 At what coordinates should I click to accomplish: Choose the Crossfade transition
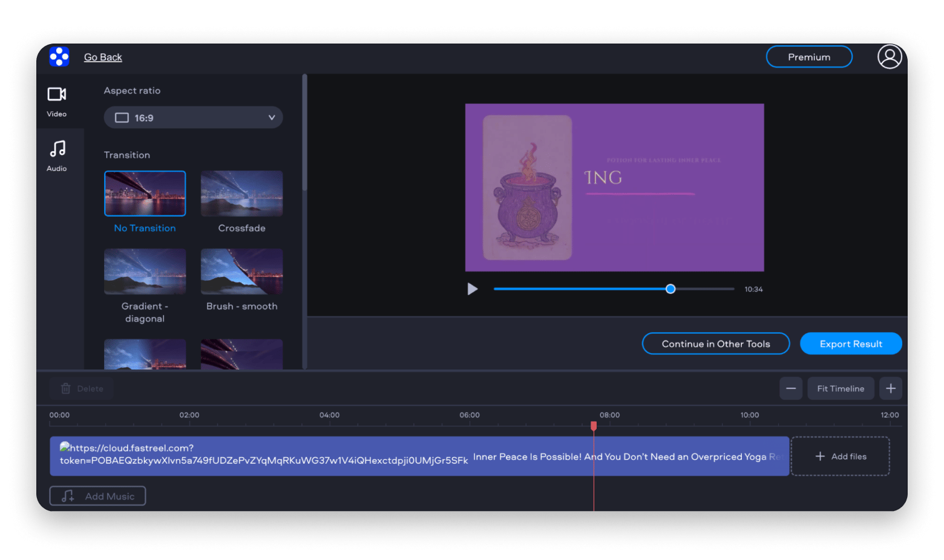pyautogui.click(x=241, y=194)
